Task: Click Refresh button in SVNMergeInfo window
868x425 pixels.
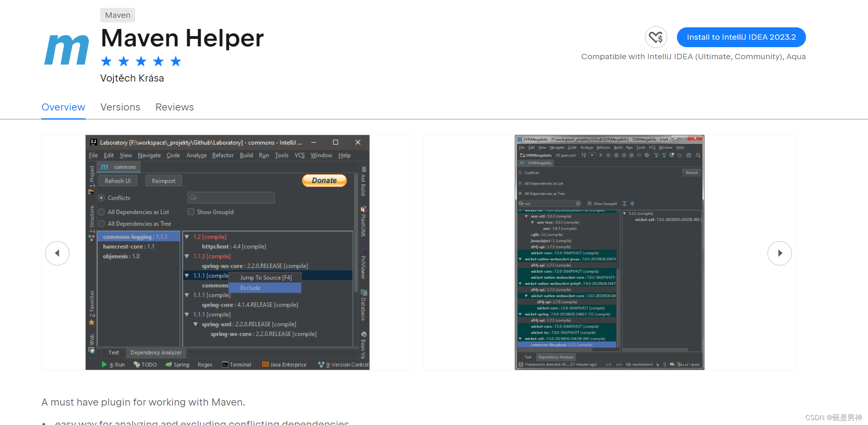Action: click(x=691, y=173)
